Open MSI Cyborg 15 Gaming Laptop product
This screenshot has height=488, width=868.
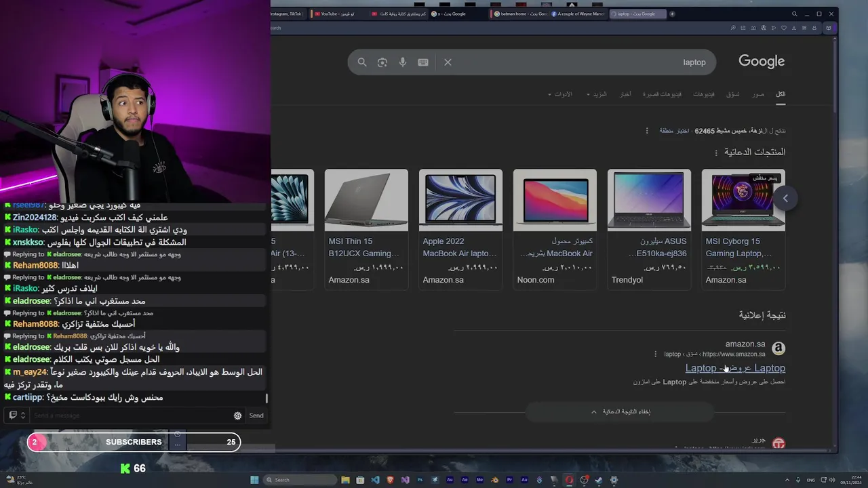[743, 229]
